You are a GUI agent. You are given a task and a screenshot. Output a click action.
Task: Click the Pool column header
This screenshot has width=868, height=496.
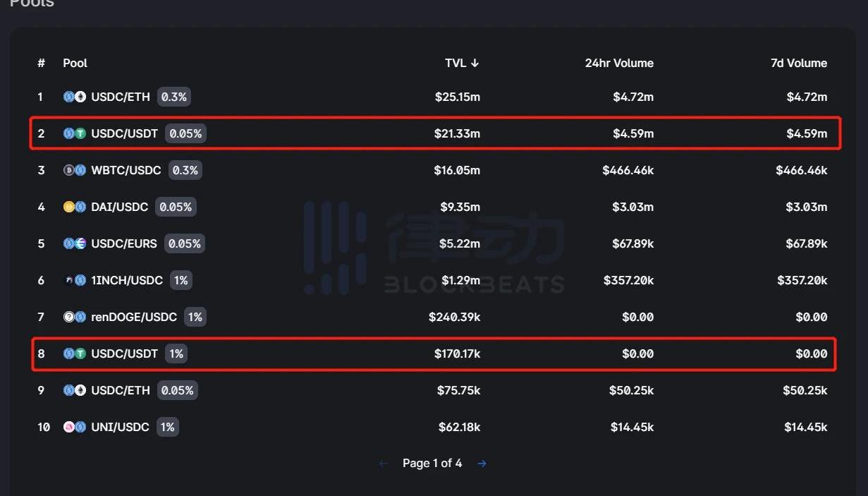[x=75, y=63]
